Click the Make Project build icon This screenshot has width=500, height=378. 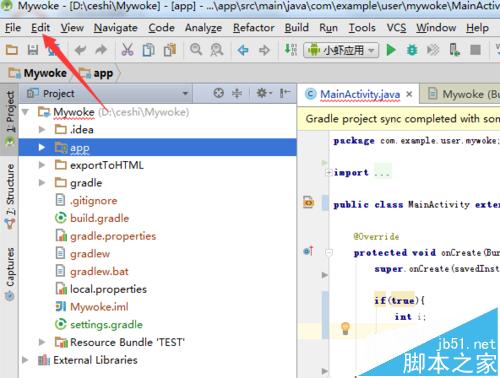(290, 50)
